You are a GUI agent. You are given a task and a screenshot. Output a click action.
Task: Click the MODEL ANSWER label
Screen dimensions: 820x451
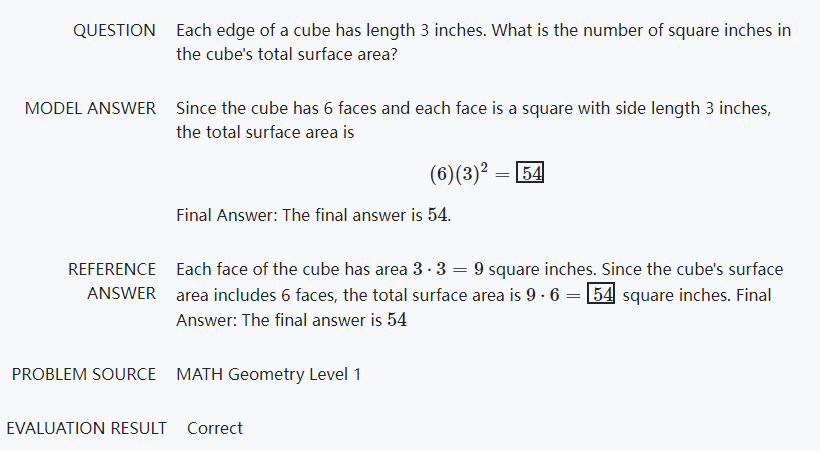[x=90, y=108]
